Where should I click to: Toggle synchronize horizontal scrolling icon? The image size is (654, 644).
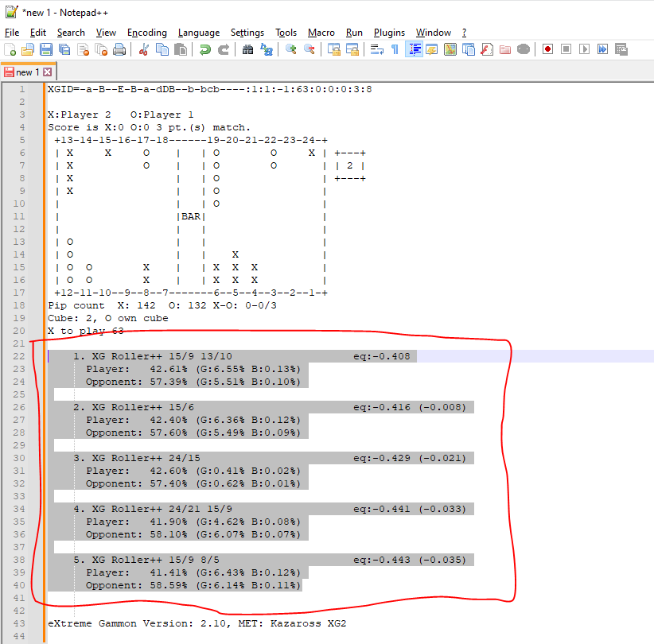coord(352,49)
